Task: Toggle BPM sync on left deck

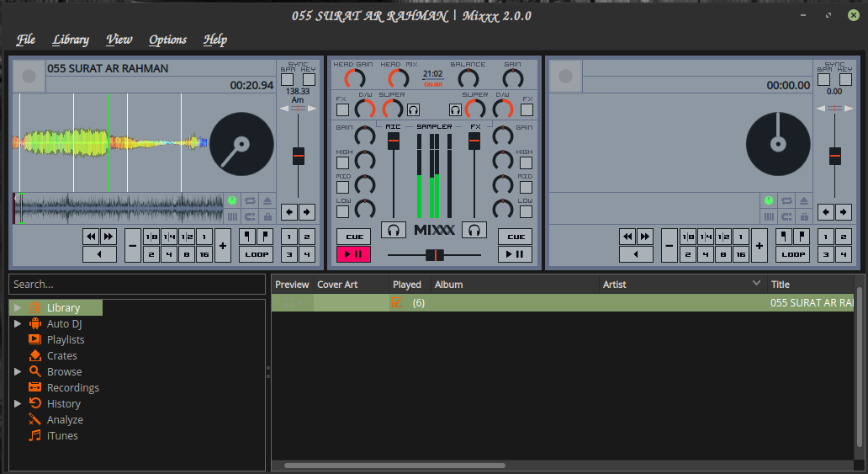Action: coord(288,79)
